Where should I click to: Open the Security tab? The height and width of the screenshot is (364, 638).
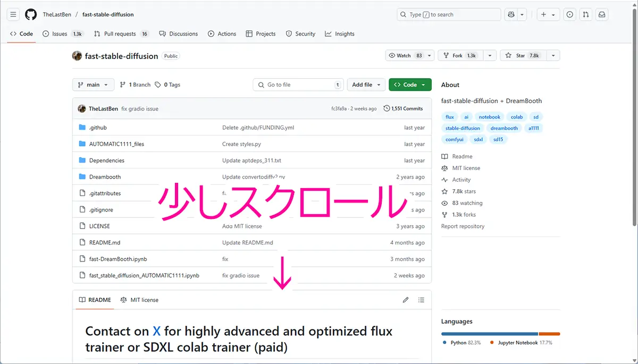pyautogui.click(x=300, y=33)
